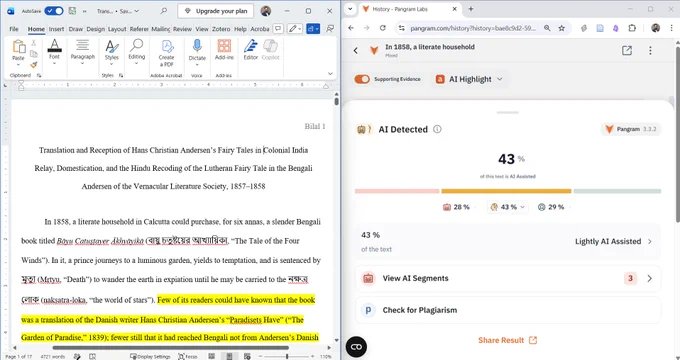This screenshot has width=680, height=360.
Task: Select the Format Painter brush icon
Action: 33,65
